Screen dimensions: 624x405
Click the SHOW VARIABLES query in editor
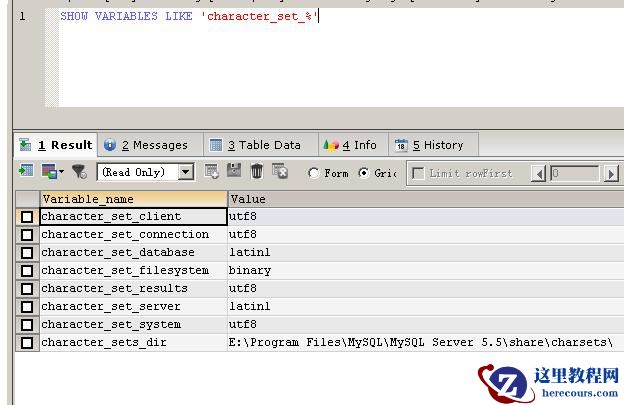pyautogui.click(x=189, y=17)
